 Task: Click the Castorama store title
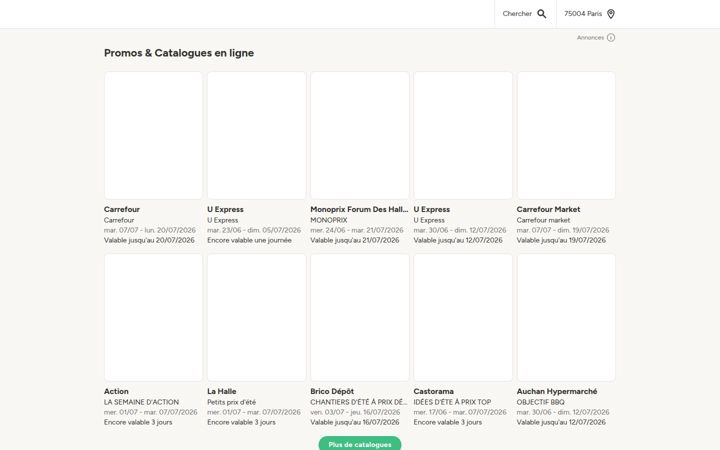click(x=433, y=391)
